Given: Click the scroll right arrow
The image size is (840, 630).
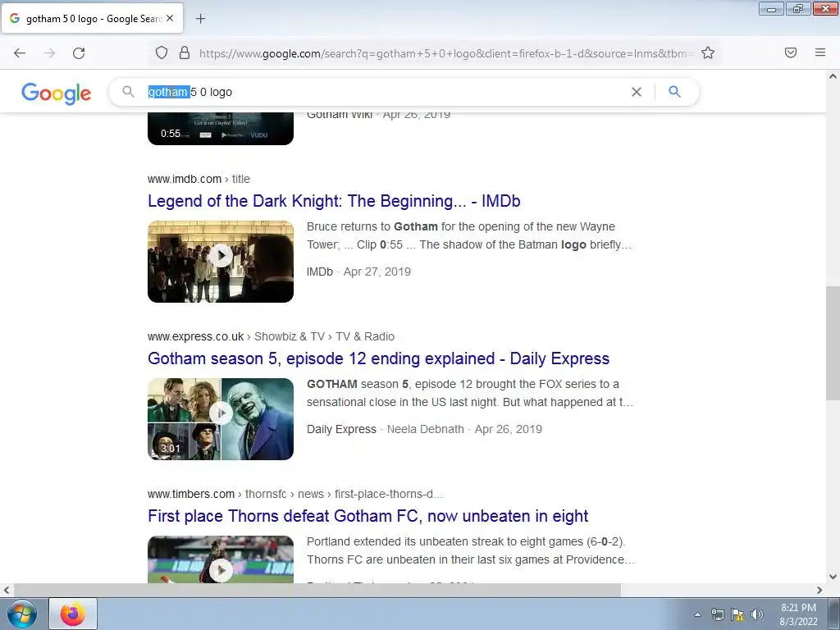Looking at the screenshot, I should [819, 590].
